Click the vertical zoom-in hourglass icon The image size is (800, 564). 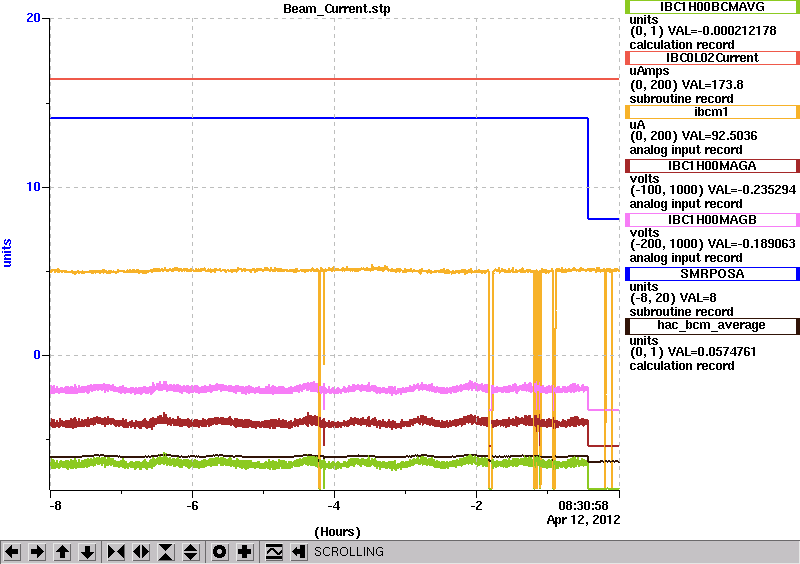[x=166, y=552]
